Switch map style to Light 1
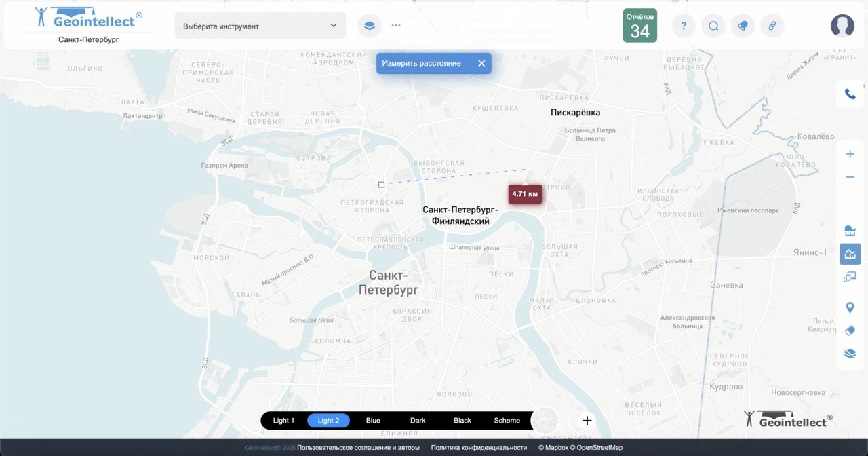 (283, 421)
